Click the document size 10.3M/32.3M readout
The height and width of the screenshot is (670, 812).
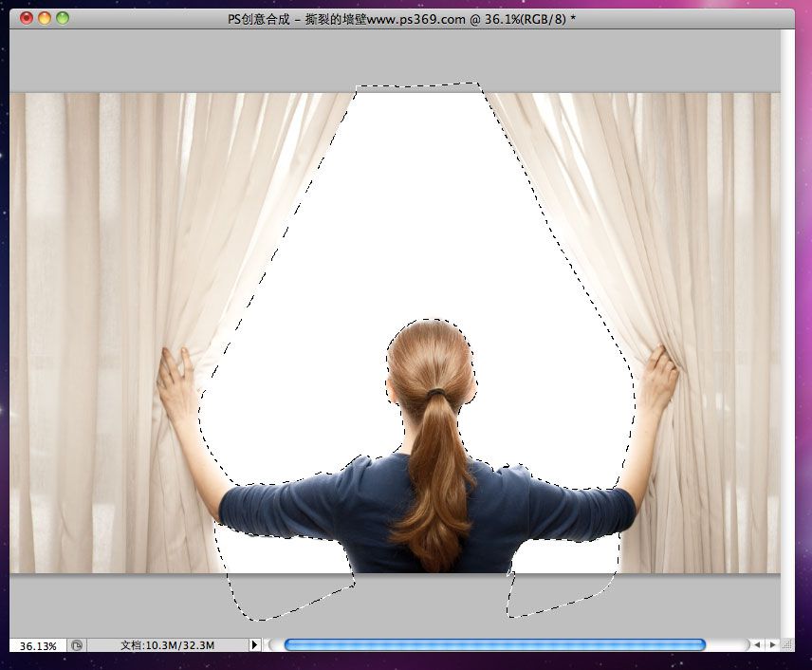(167, 645)
